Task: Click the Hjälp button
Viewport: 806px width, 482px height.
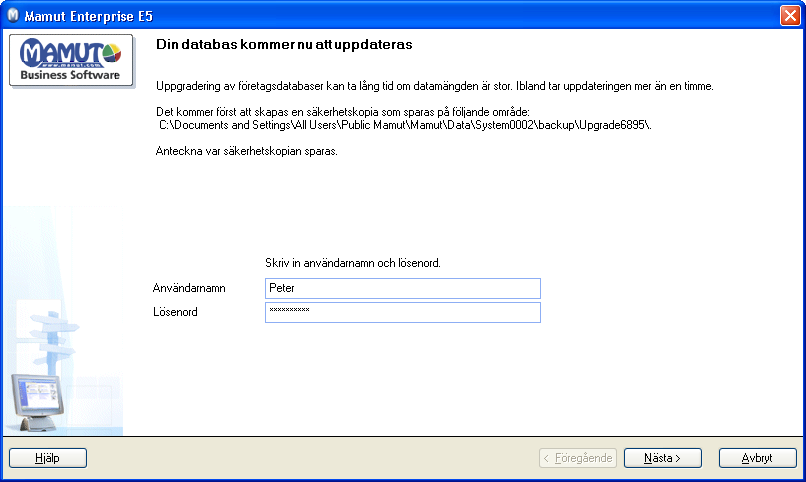Action: click(x=48, y=457)
